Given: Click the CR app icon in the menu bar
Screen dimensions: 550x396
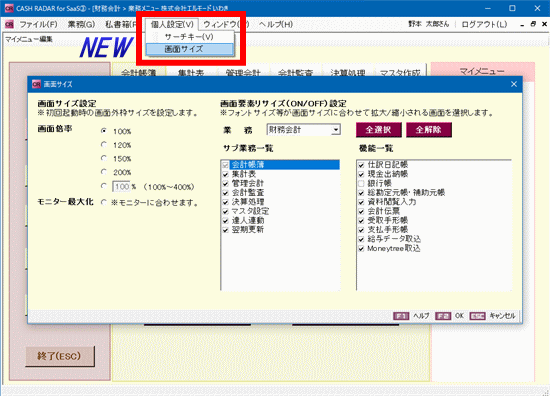Looking at the screenshot, I should pos(9,24).
